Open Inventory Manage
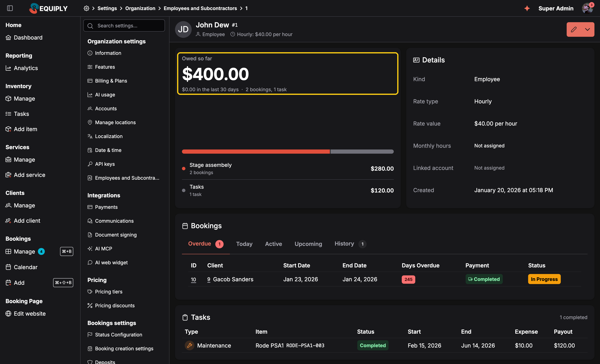The height and width of the screenshot is (364, 600). pos(20,99)
